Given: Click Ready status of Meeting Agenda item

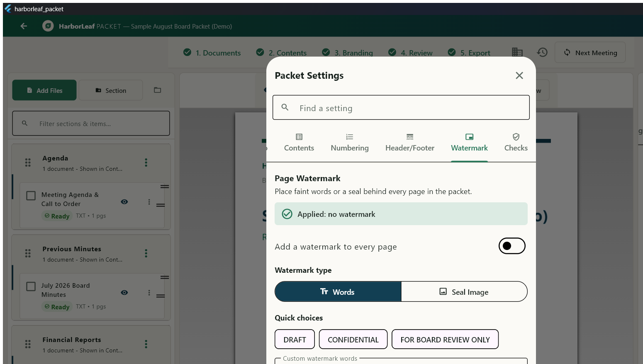Looking at the screenshot, I should (57, 216).
